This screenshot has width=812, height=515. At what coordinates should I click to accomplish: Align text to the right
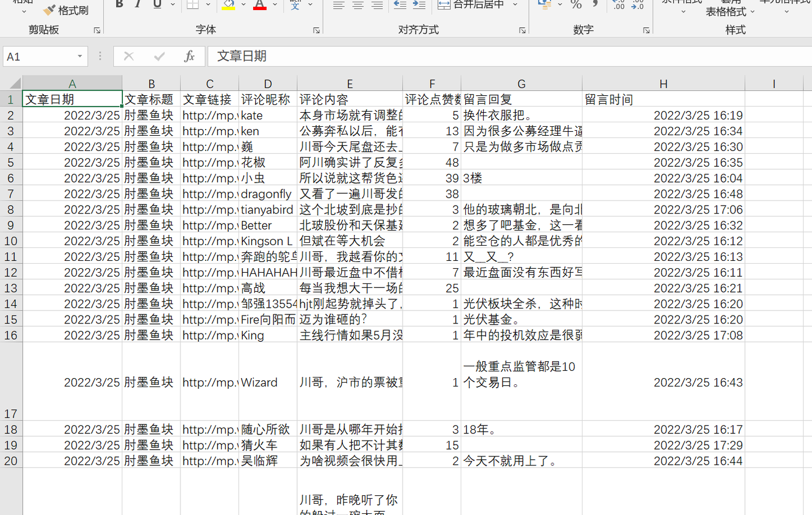pyautogui.click(x=377, y=5)
